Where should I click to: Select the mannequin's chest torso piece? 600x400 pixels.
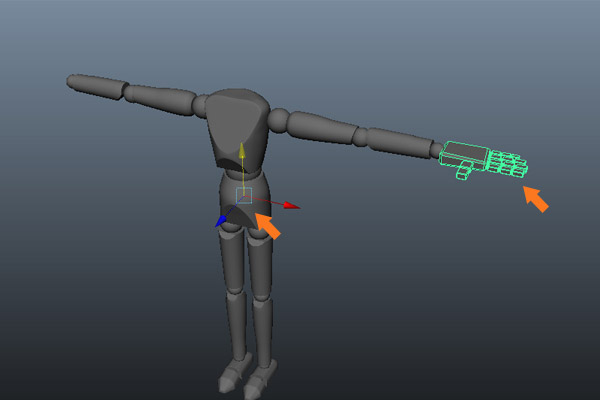pyautogui.click(x=237, y=130)
